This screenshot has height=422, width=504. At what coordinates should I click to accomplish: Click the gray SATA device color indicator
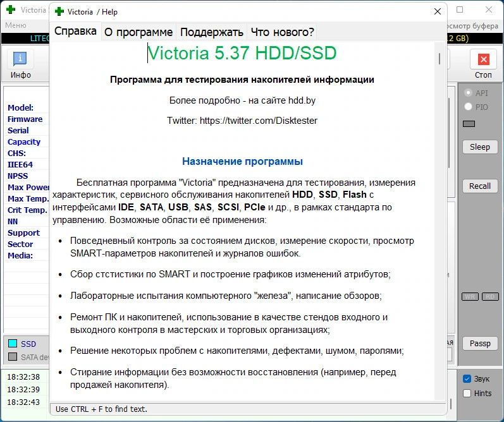[13, 356]
